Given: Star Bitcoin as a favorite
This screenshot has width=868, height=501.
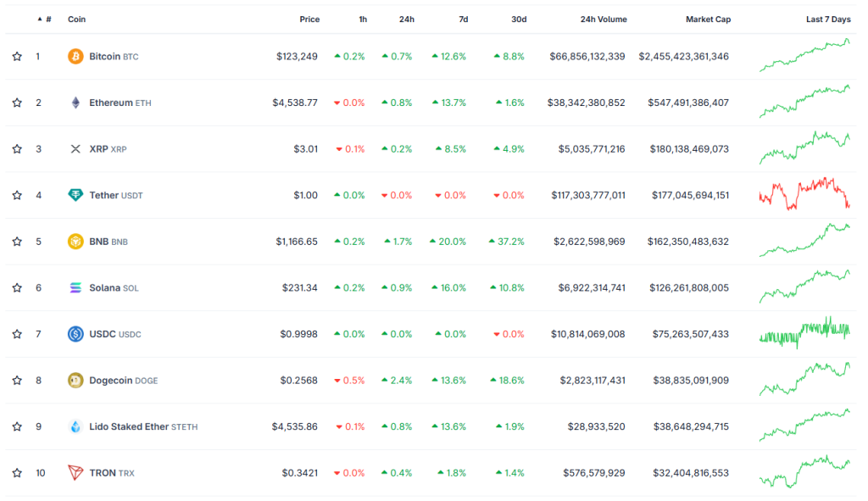Looking at the screenshot, I should click(x=17, y=57).
